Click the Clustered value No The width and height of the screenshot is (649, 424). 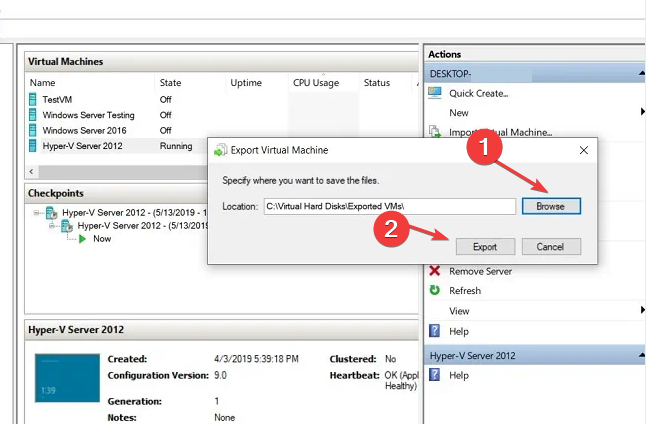390,359
